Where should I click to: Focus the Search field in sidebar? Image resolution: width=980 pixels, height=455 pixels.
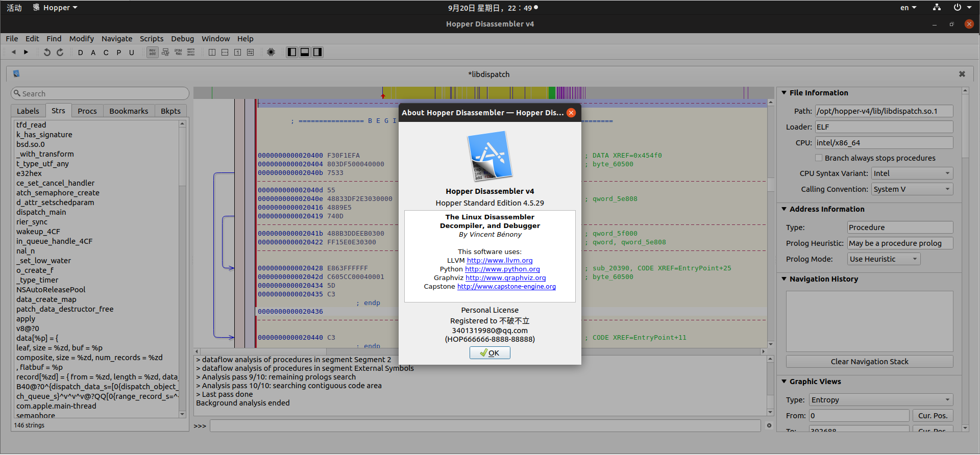[x=100, y=93]
